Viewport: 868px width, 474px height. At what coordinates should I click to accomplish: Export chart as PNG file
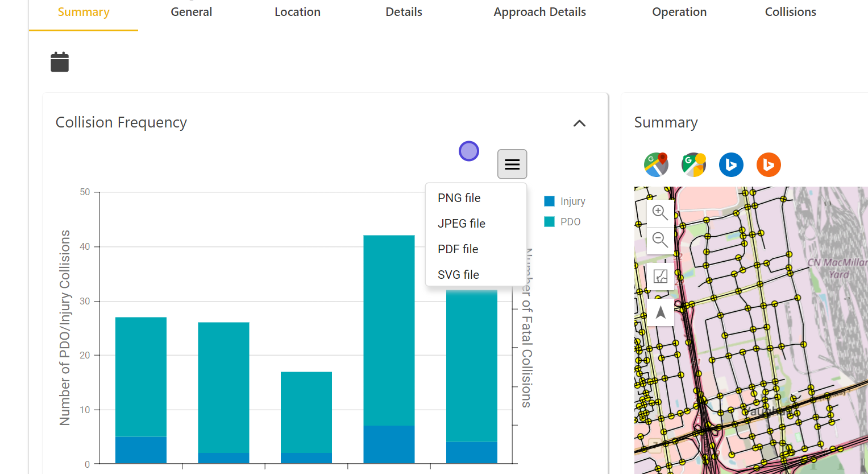459,198
